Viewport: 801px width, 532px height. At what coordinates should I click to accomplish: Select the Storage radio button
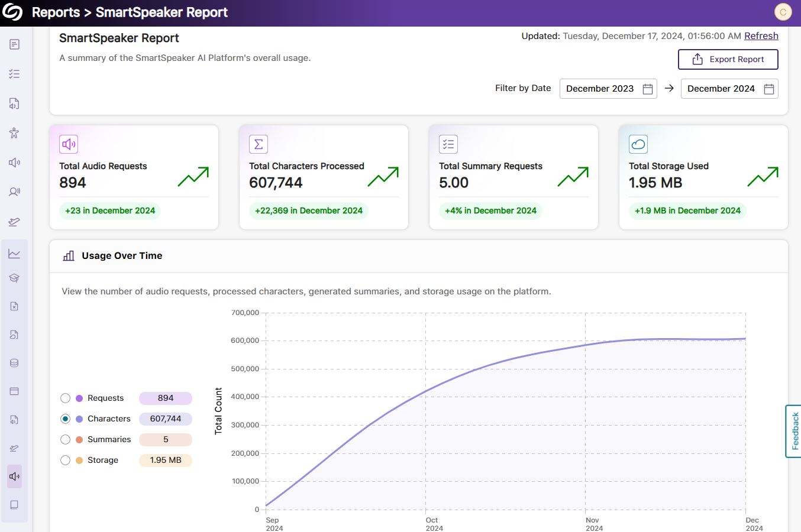click(66, 460)
